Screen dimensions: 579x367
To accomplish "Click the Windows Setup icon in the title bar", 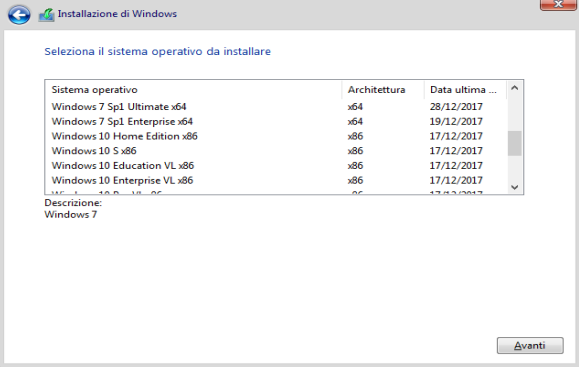I will 47,15.
